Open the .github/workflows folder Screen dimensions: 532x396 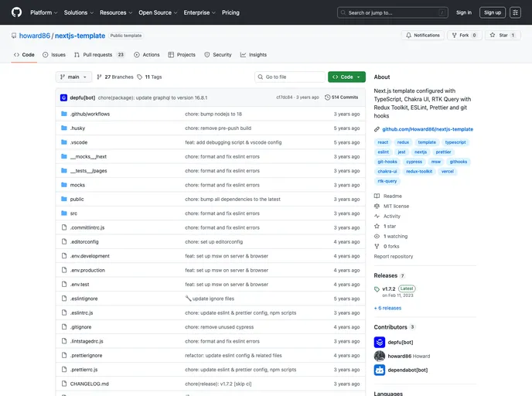[x=90, y=114]
